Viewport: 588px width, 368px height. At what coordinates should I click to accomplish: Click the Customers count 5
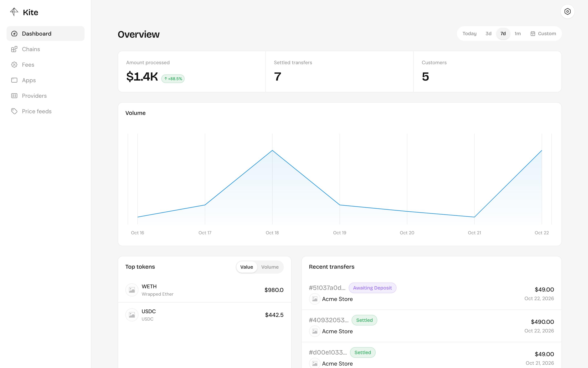coord(425,77)
